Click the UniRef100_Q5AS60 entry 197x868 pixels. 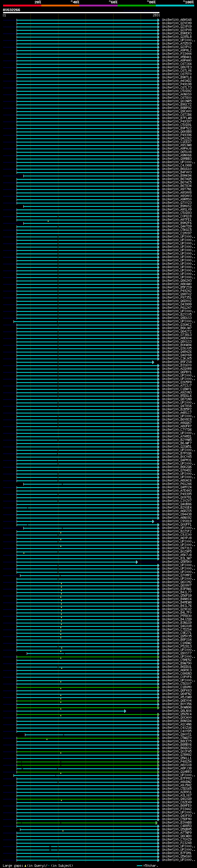pos(177,856)
